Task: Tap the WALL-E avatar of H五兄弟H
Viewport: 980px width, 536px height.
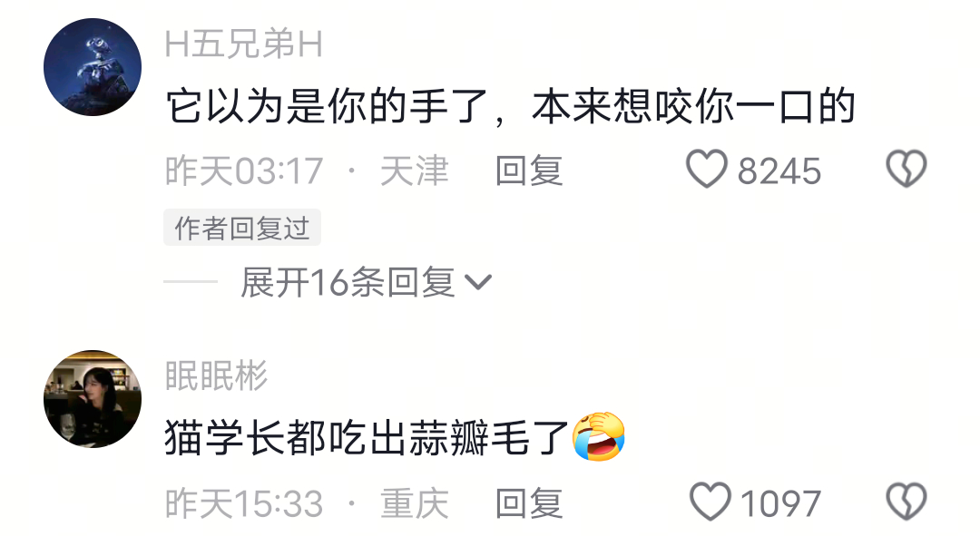Action: click(x=93, y=67)
